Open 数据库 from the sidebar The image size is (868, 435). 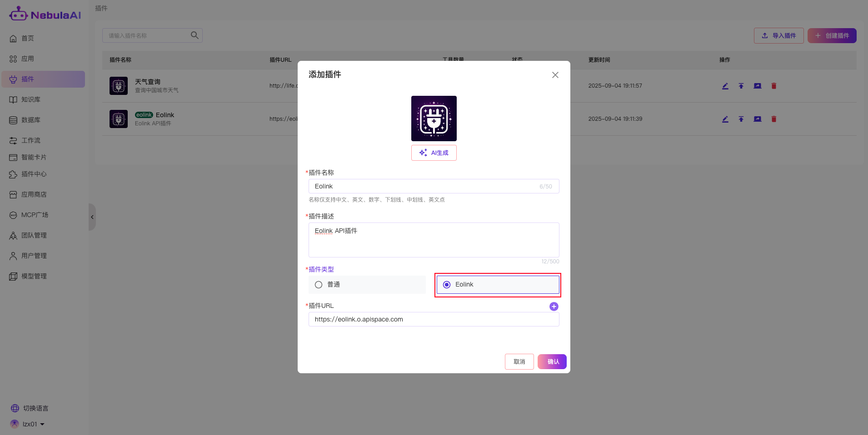[x=43, y=120]
